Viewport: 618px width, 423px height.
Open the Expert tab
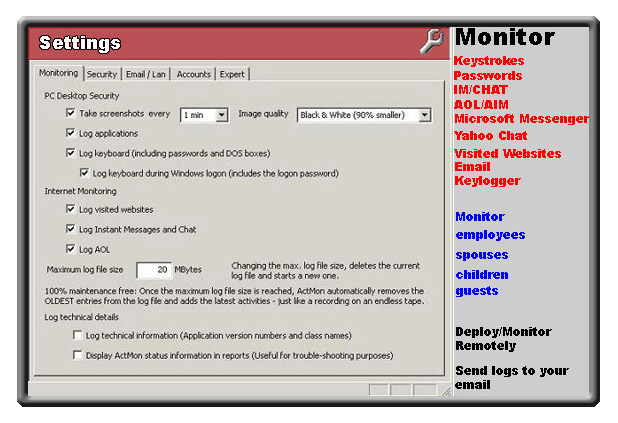[232, 74]
